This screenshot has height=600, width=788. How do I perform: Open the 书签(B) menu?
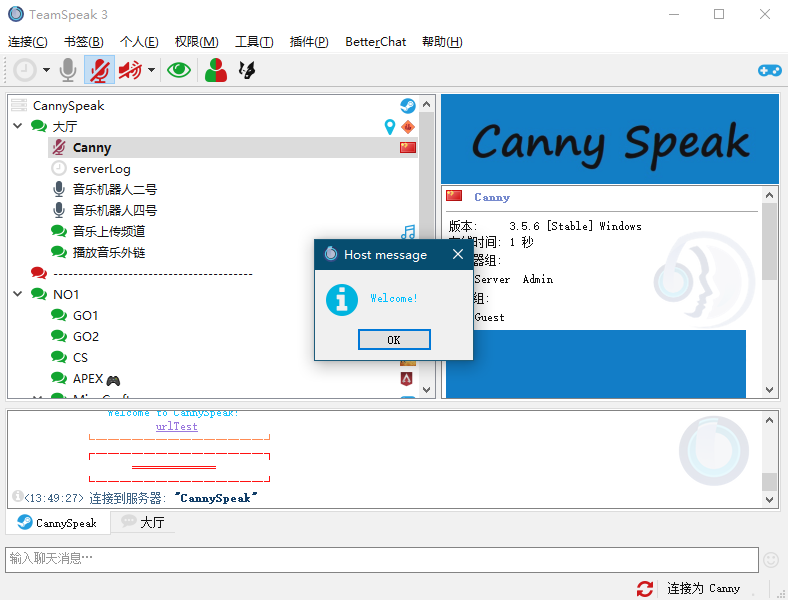[x=83, y=42]
